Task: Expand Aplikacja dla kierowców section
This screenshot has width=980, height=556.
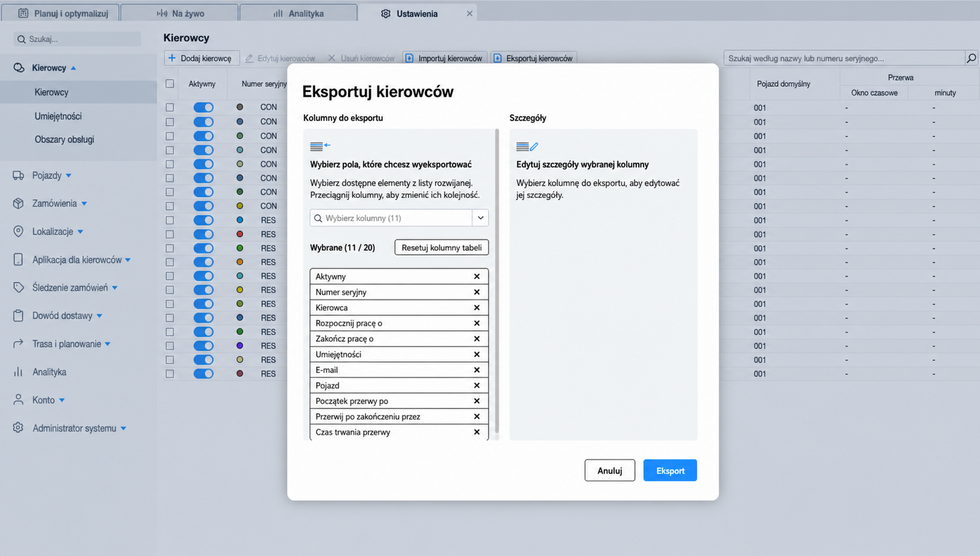Action: point(128,260)
